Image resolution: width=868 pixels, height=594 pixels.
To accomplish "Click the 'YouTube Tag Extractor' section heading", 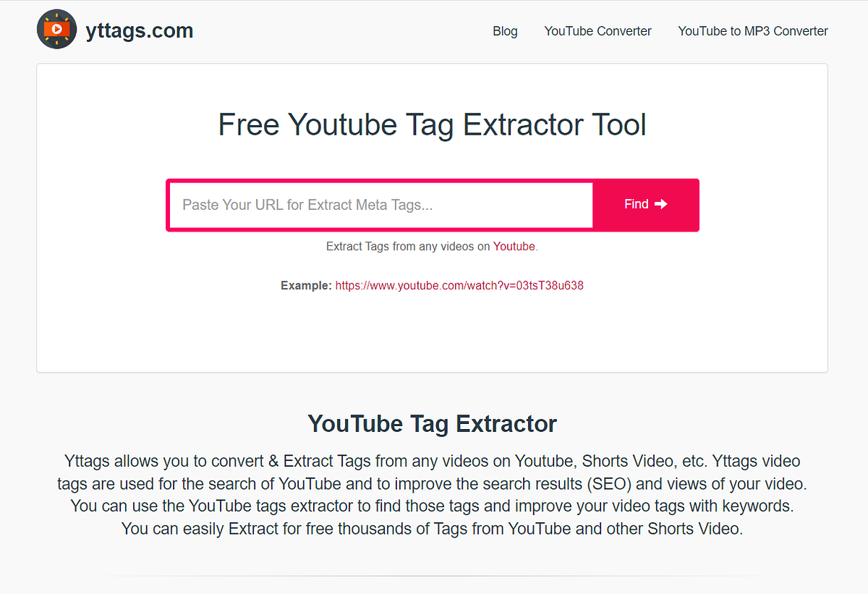I will tap(432, 424).
